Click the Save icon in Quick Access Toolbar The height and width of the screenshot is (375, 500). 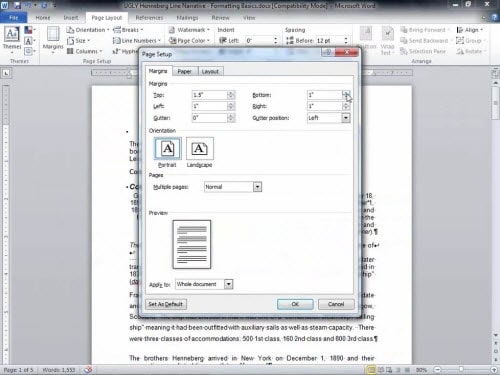point(17,5)
